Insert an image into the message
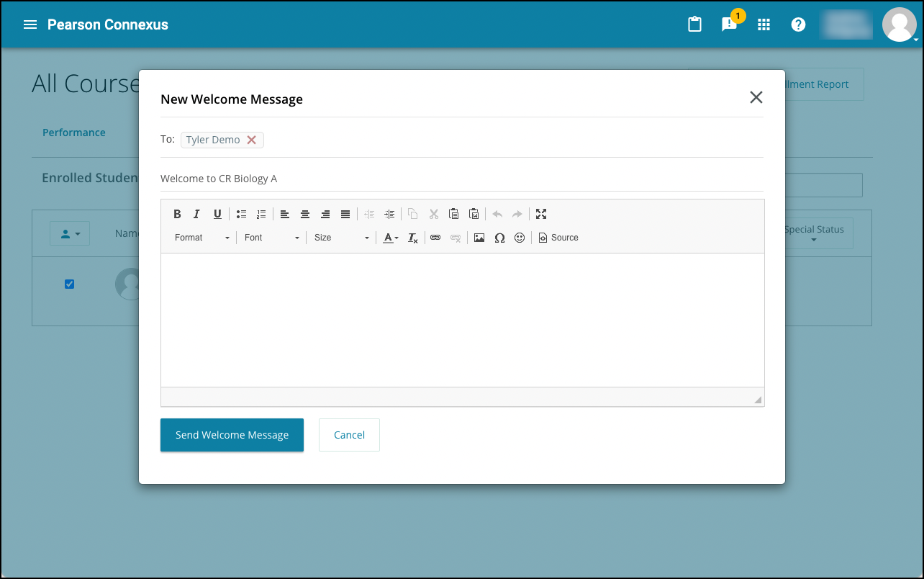The height and width of the screenshot is (579, 924). (479, 238)
